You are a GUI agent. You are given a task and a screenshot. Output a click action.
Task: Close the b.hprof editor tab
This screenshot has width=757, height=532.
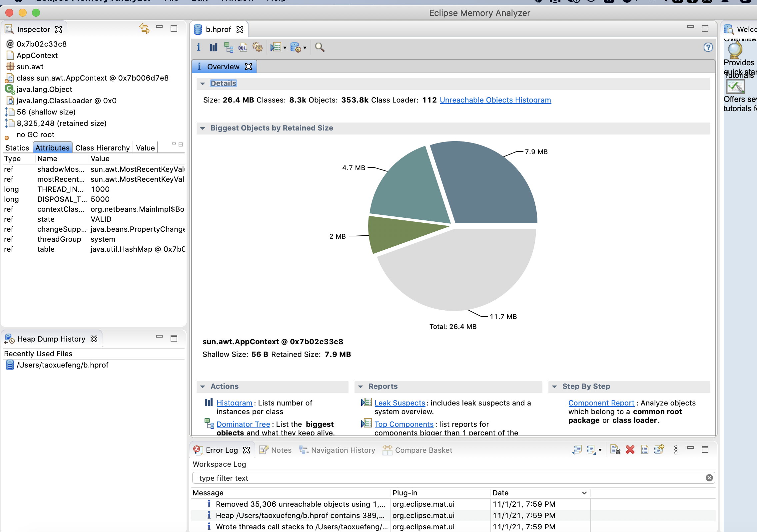[240, 29]
